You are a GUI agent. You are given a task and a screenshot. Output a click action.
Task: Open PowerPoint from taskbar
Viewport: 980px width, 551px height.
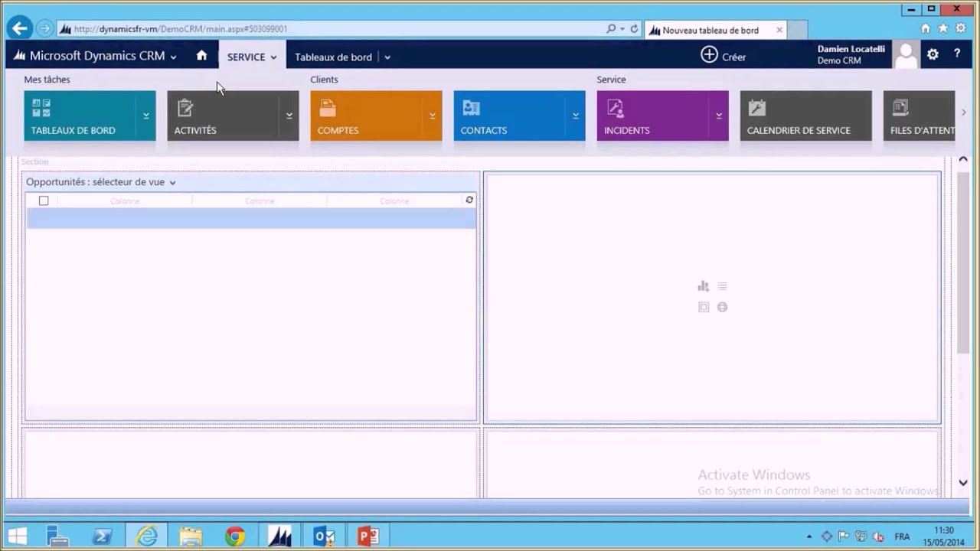coord(368,536)
